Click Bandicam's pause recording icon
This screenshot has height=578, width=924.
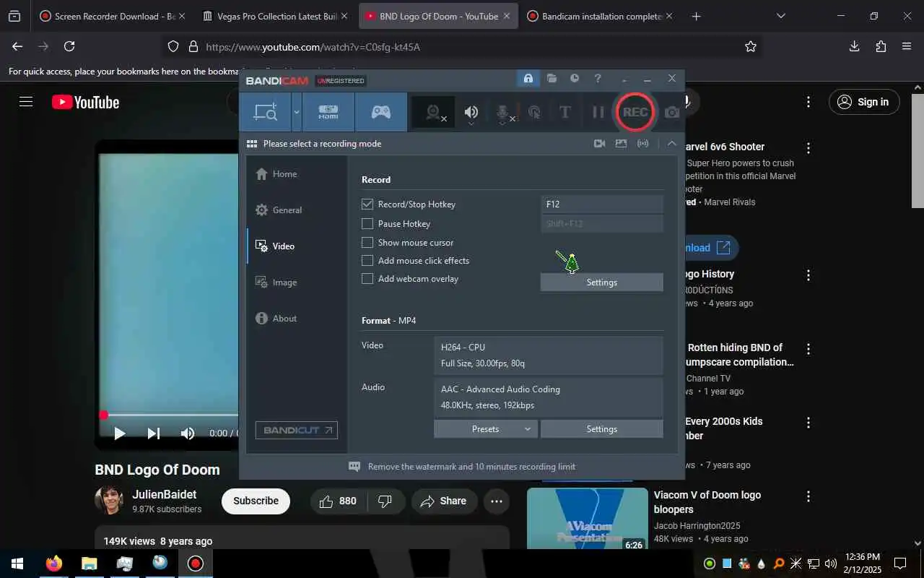click(598, 112)
